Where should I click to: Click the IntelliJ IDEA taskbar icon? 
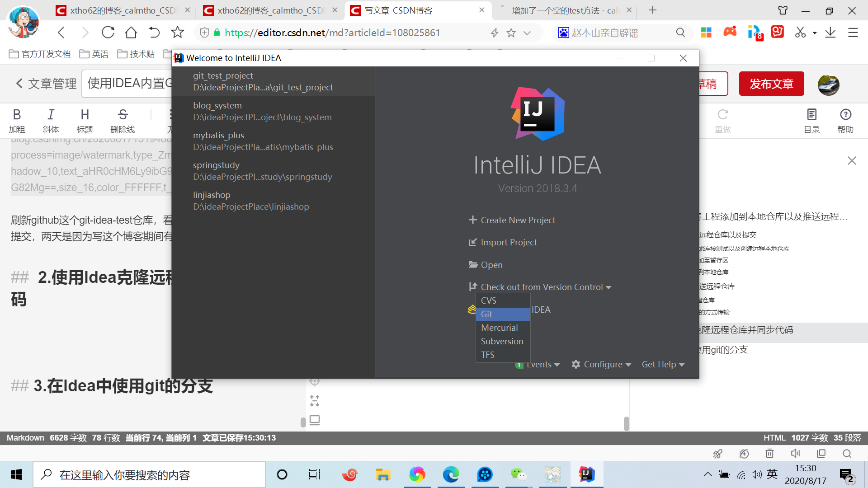pyautogui.click(x=587, y=474)
